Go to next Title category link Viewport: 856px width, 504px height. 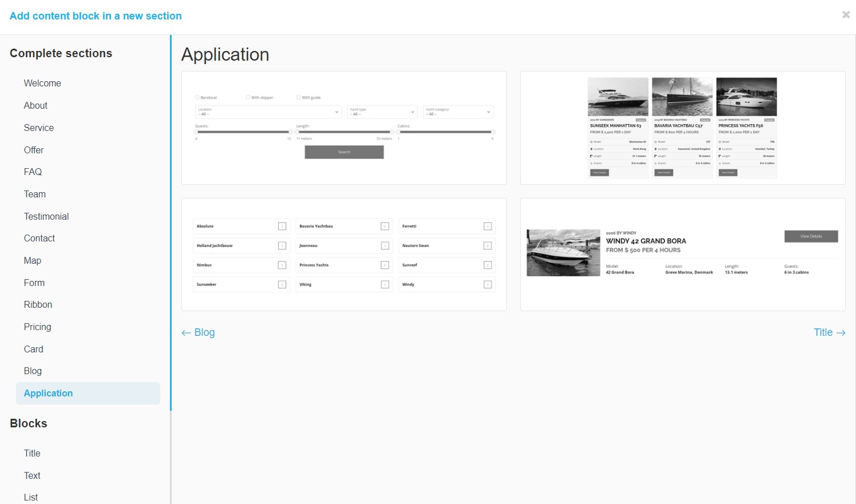829,332
